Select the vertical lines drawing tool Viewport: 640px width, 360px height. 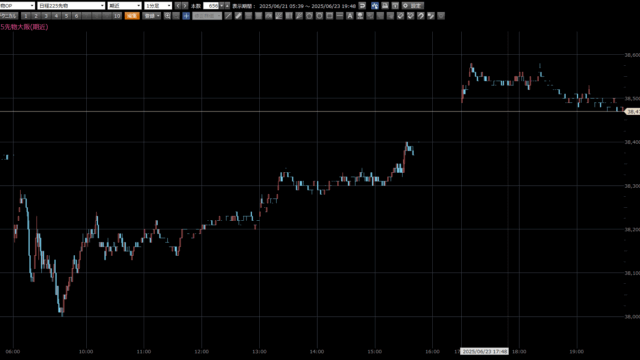[x=289, y=16]
